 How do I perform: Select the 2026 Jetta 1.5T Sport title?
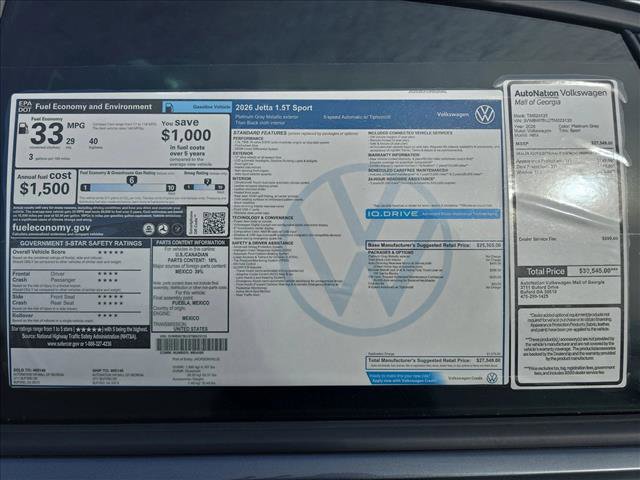click(274, 108)
